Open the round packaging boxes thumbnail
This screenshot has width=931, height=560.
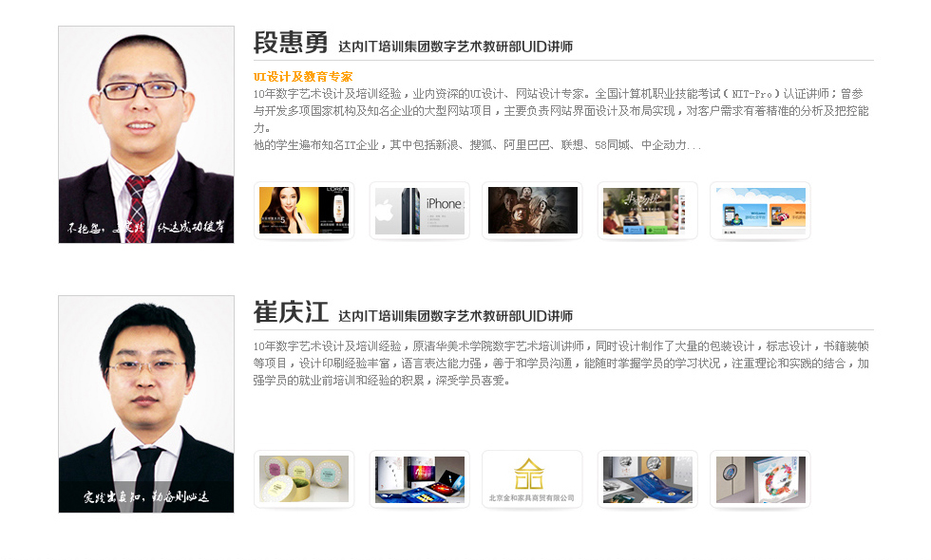click(x=304, y=479)
